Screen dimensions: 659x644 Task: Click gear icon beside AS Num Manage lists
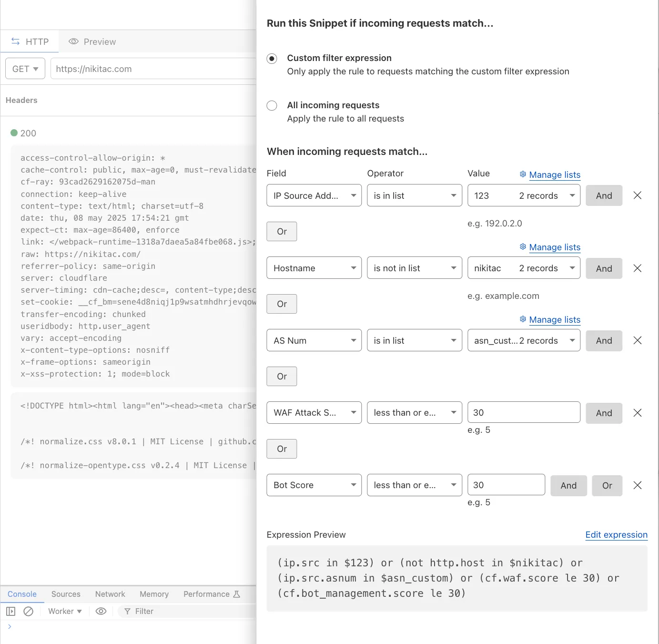coord(522,319)
